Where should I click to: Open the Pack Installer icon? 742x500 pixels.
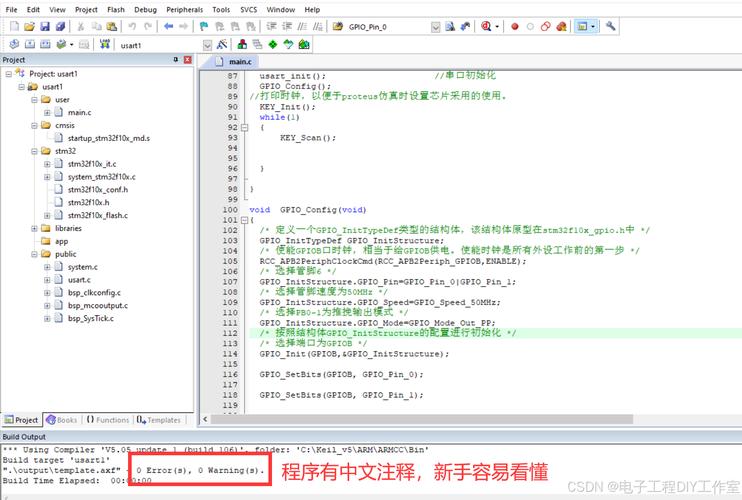click(304, 44)
